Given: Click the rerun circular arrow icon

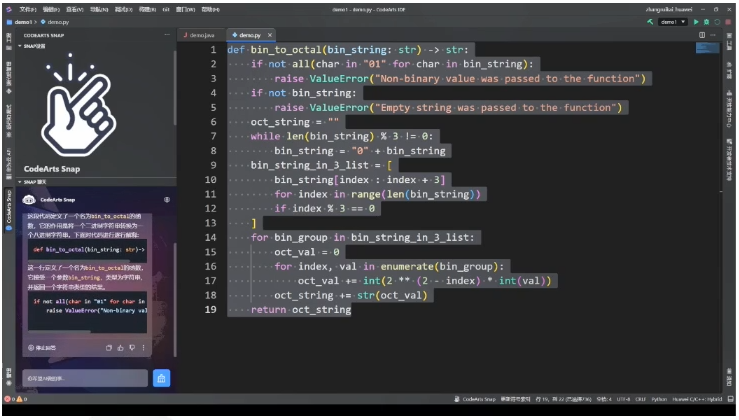Looking at the screenshot, I should tap(717, 22).
